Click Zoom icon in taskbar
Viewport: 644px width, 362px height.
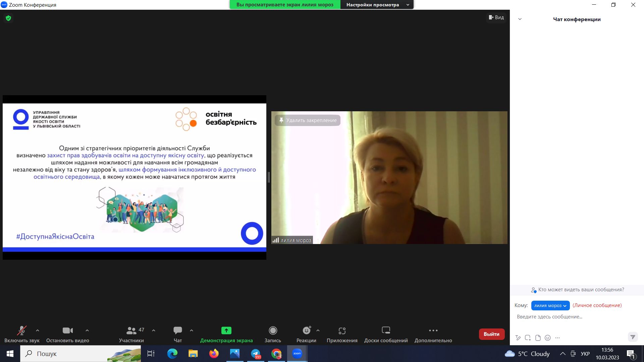click(x=297, y=354)
